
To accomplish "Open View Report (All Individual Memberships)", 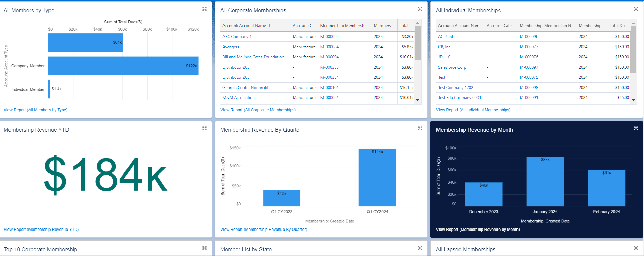I will click(x=473, y=110).
